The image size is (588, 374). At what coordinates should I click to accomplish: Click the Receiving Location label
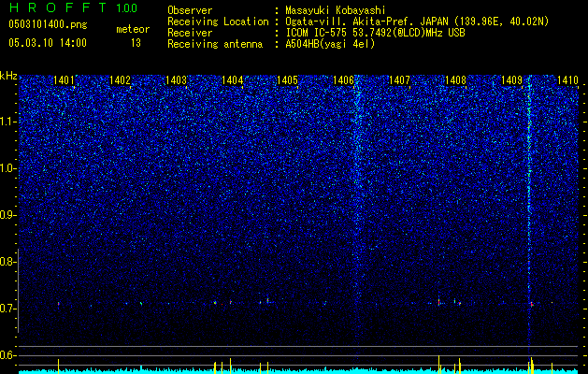coord(218,22)
